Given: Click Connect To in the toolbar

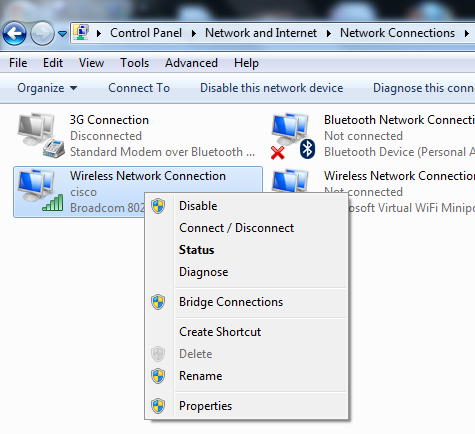Looking at the screenshot, I should click(139, 88).
